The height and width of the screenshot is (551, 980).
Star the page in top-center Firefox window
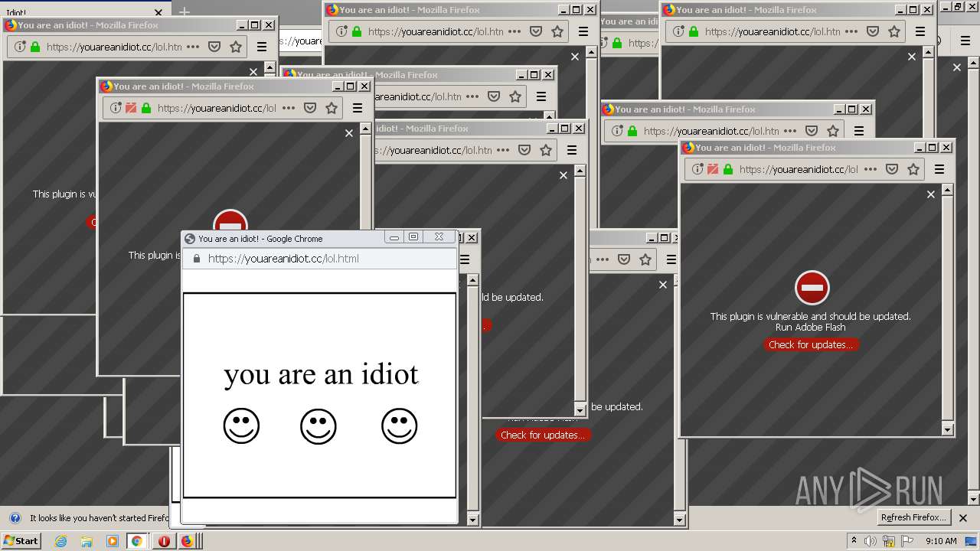pyautogui.click(x=557, y=31)
